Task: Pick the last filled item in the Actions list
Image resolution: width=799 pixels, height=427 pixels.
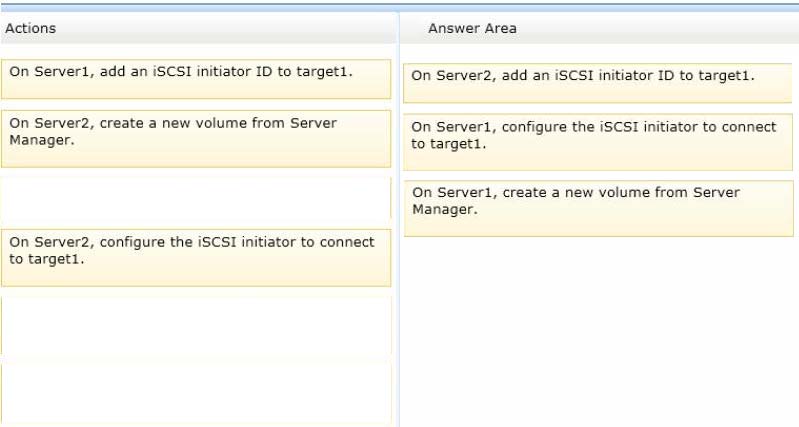Action: 196,258
